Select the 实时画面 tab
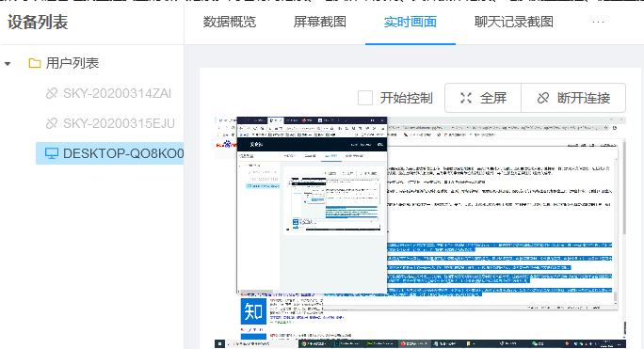Image resolution: width=644 pixels, height=349 pixels. coord(410,22)
